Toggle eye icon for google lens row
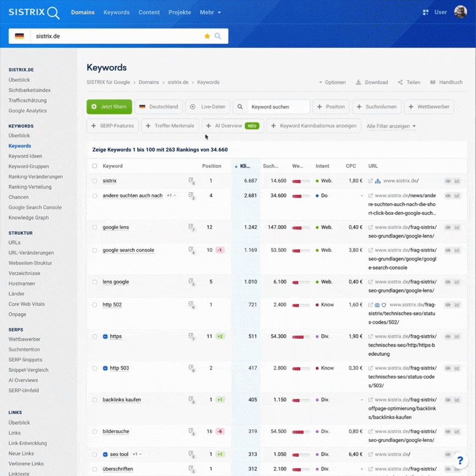The height and width of the screenshot is (476, 476). [448, 228]
